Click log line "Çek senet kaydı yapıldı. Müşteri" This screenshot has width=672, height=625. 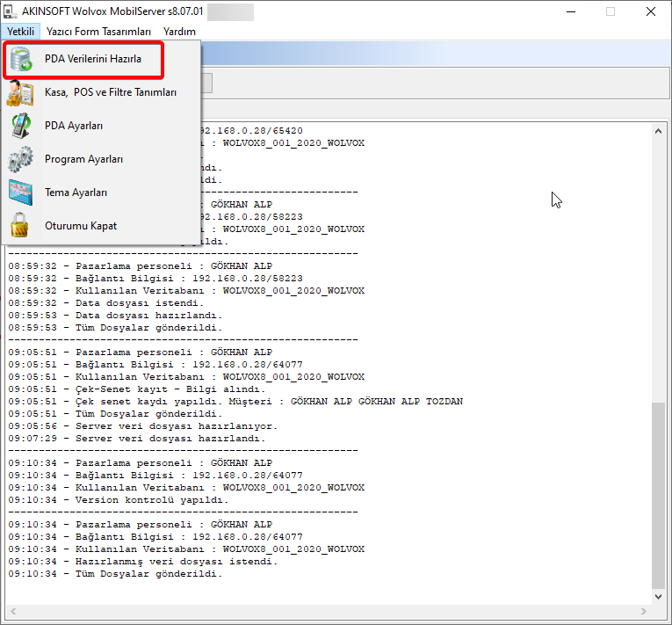[174, 402]
